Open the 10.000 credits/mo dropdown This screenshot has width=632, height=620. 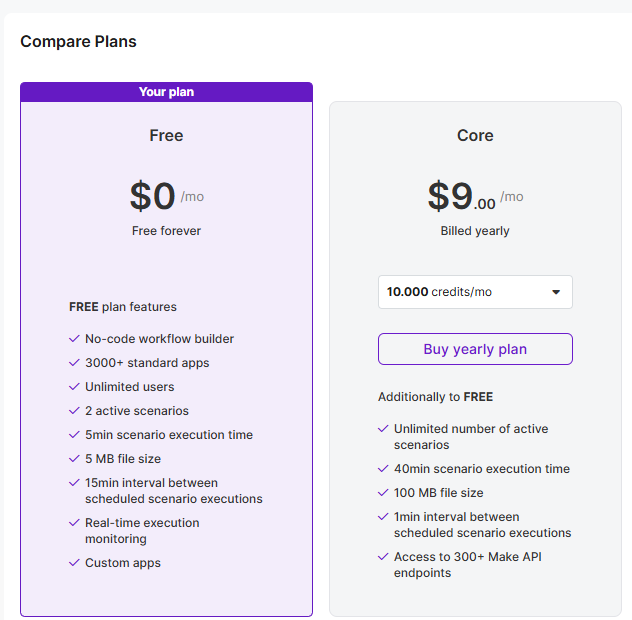tap(474, 292)
